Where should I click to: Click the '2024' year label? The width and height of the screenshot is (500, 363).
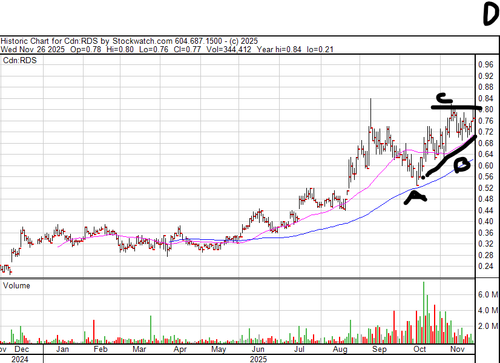pos(20,359)
